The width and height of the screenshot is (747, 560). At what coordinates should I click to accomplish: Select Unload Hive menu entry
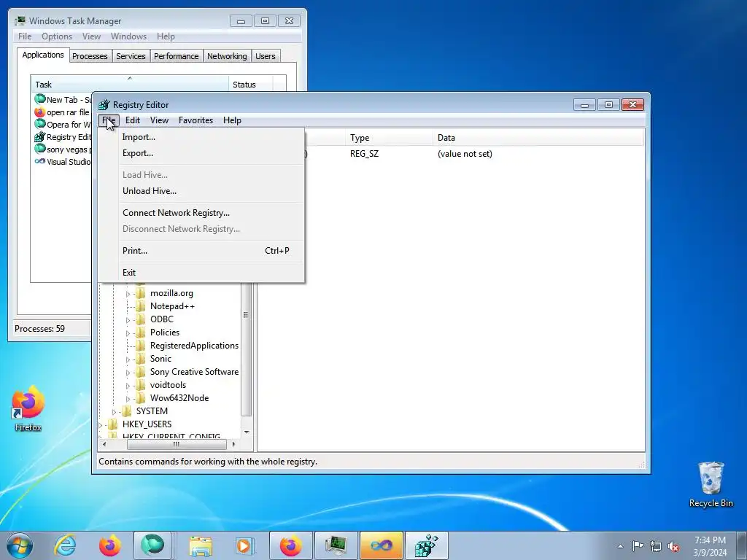[x=149, y=191]
